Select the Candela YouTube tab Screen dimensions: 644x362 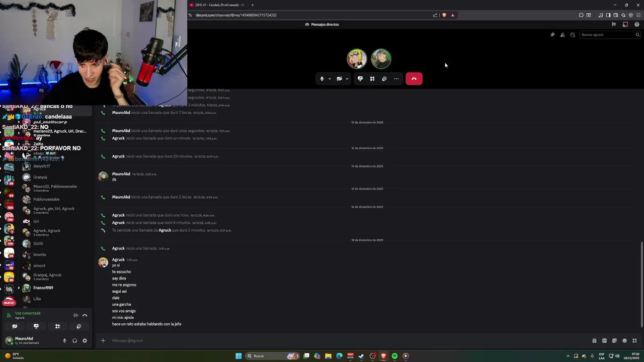click(217, 5)
